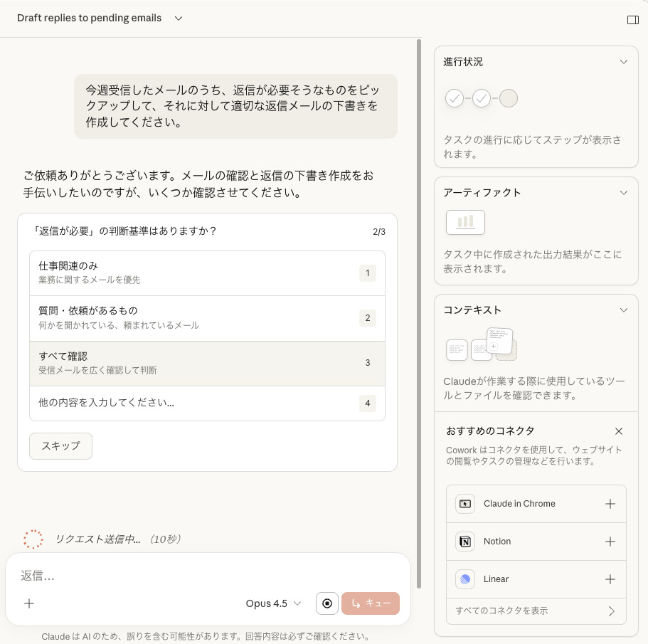Click the Linear connector icon
Viewport: 648px width, 644px height.
coord(465,579)
